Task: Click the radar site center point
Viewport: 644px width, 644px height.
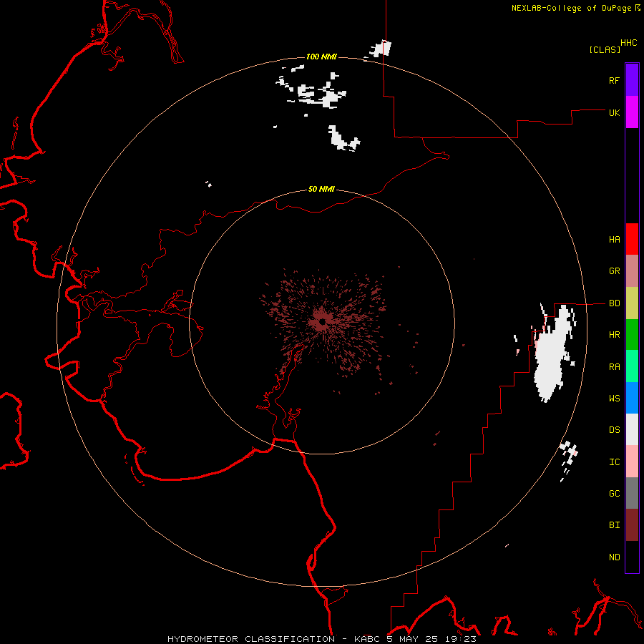Action: tap(323, 321)
